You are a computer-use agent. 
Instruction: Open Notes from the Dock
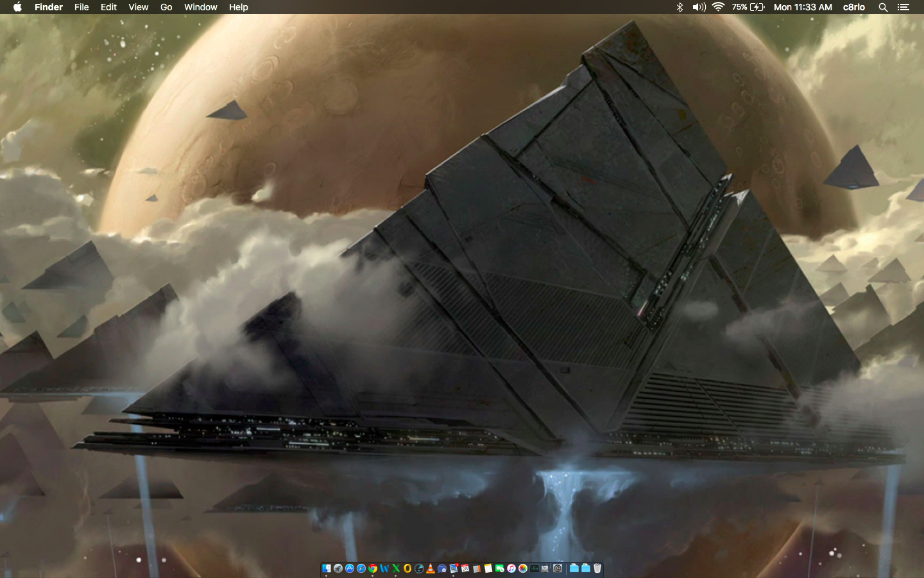coord(488,568)
